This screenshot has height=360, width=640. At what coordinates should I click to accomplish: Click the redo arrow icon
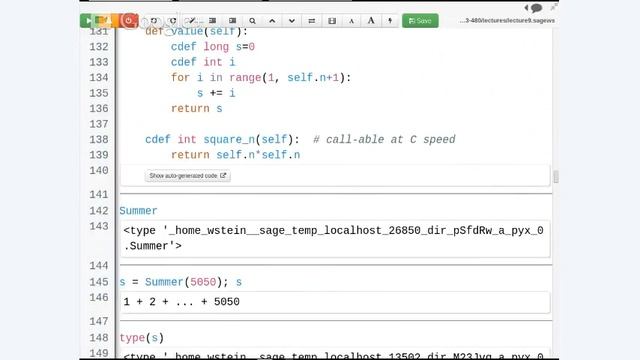pos(173,21)
